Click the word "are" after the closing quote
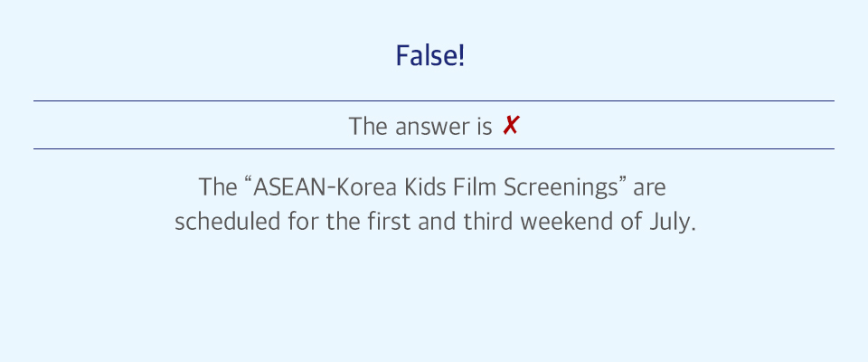868x362 pixels. [649, 189]
